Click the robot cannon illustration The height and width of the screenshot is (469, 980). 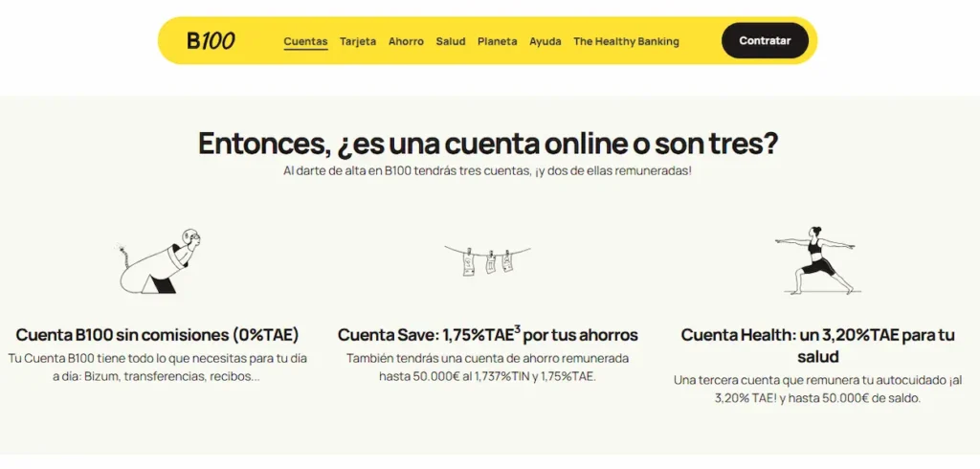(161, 261)
